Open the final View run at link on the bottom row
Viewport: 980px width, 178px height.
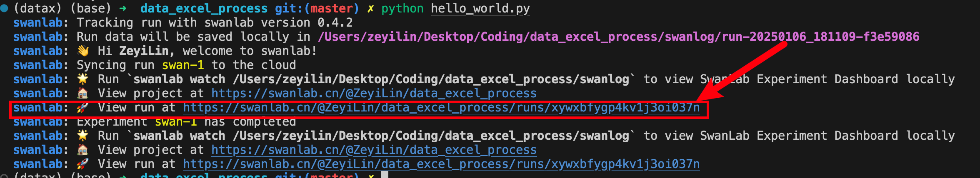tap(441, 164)
